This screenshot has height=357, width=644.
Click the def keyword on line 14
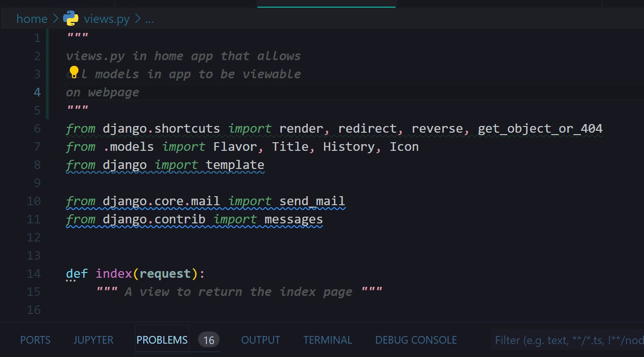[77, 273]
